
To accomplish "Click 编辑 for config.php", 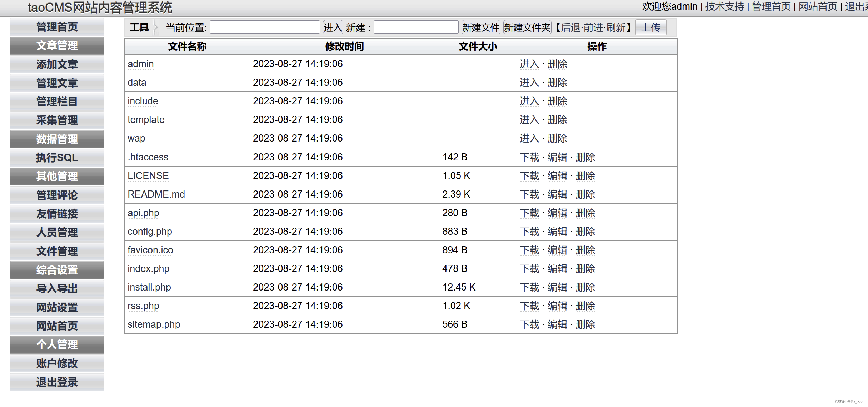I will (557, 232).
